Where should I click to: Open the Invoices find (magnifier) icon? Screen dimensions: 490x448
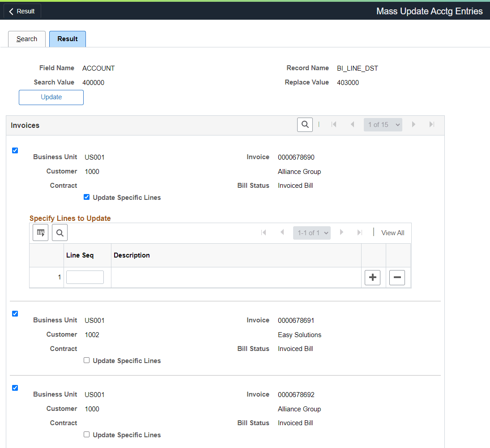pos(305,125)
